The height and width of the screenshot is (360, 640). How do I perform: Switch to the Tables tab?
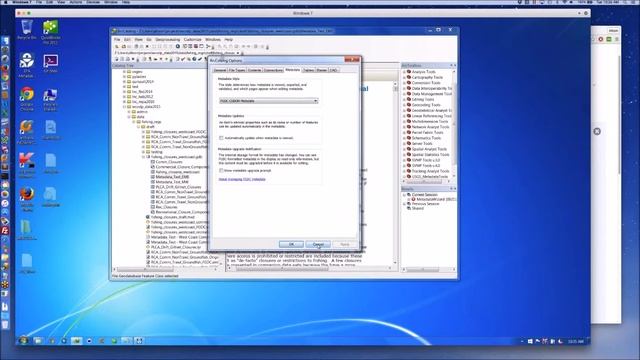(x=309, y=70)
